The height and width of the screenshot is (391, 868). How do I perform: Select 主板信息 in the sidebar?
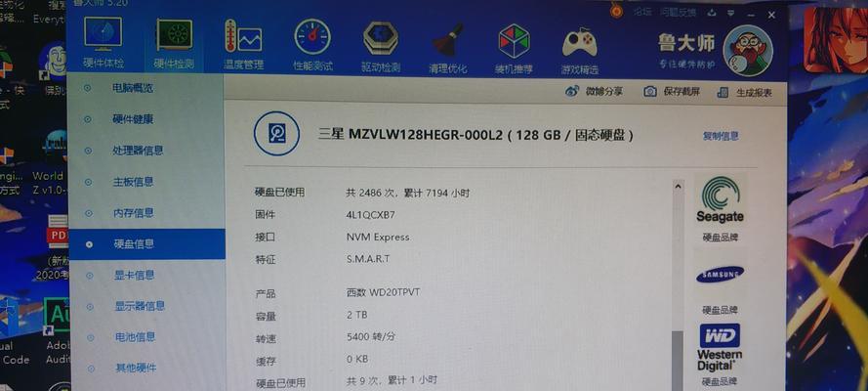(133, 182)
